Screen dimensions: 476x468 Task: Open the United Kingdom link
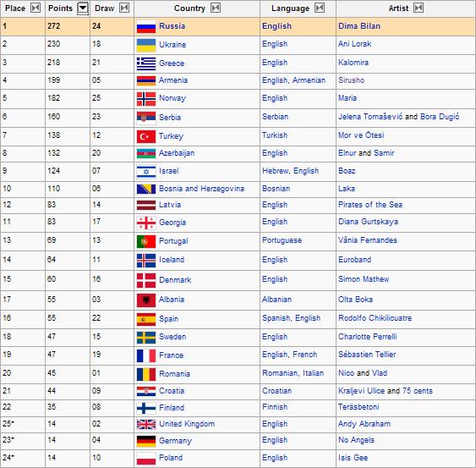(187, 424)
